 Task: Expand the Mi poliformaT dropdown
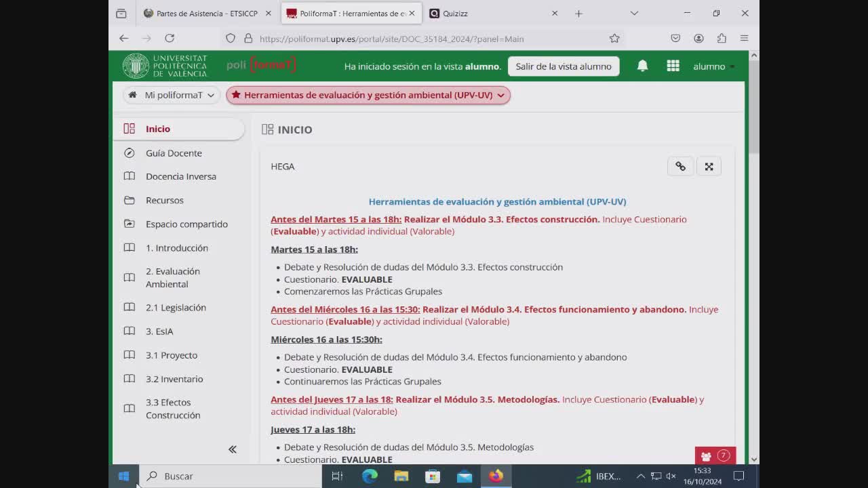(172, 95)
